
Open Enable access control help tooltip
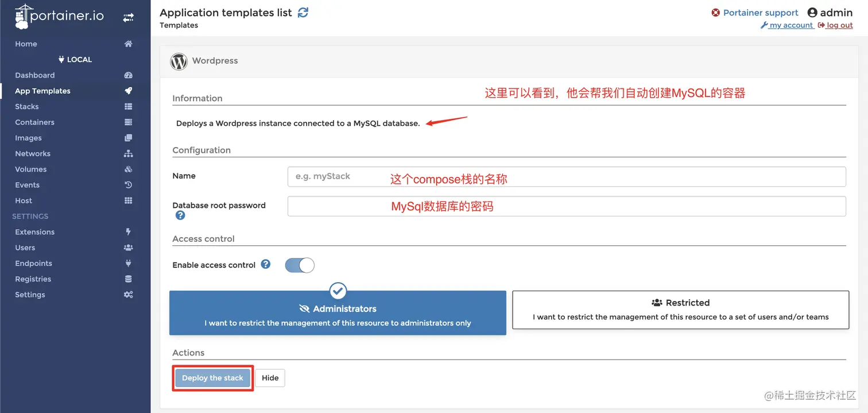click(266, 264)
